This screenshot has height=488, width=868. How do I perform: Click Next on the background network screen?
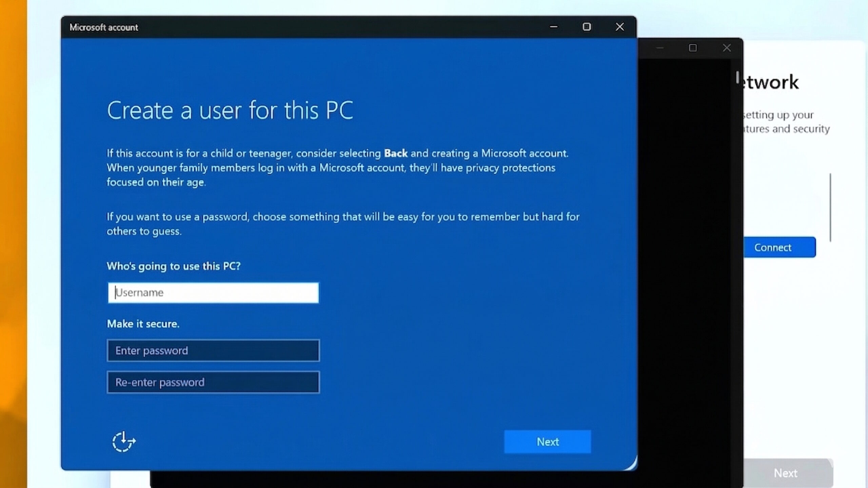(786, 473)
